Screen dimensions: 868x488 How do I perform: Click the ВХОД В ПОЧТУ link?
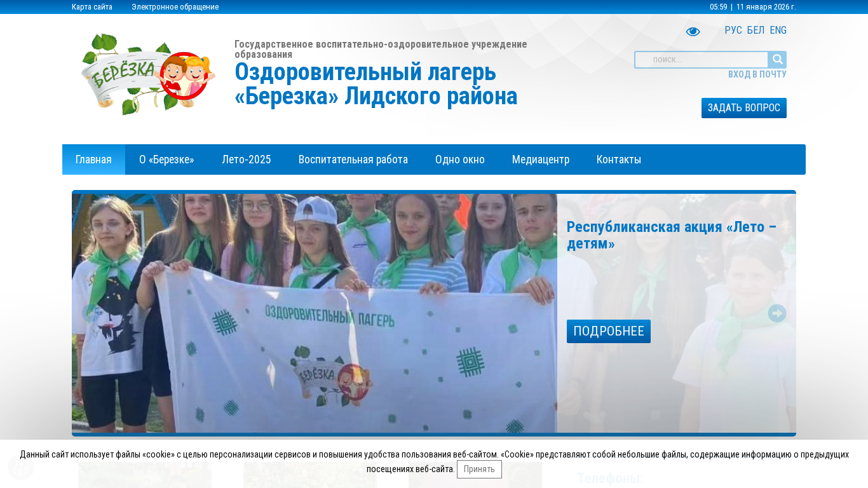coord(757,74)
